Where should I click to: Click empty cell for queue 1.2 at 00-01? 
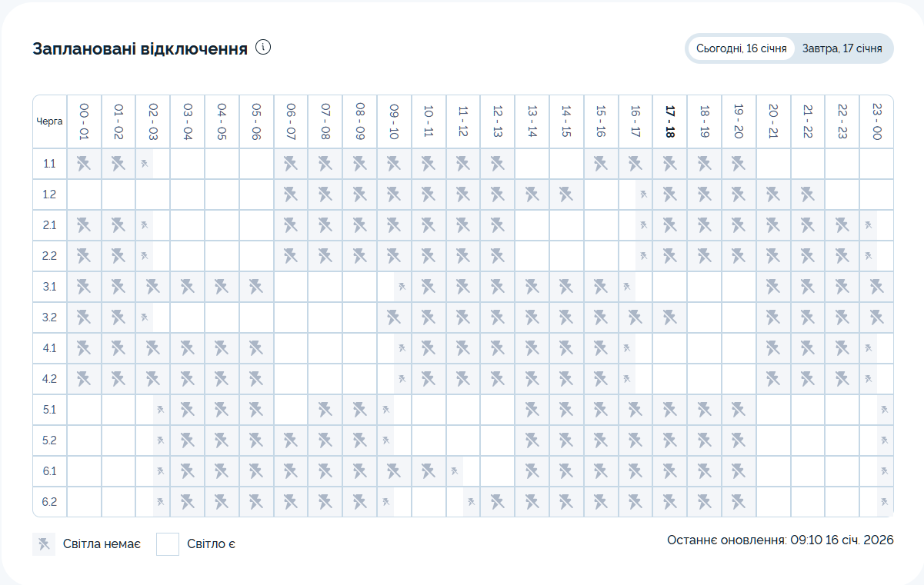(x=84, y=194)
